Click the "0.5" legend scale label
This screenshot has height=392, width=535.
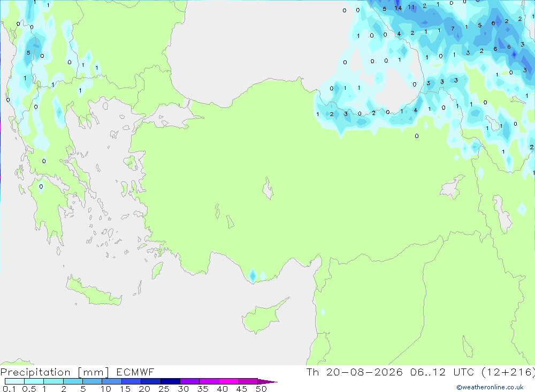[x=29, y=389]
